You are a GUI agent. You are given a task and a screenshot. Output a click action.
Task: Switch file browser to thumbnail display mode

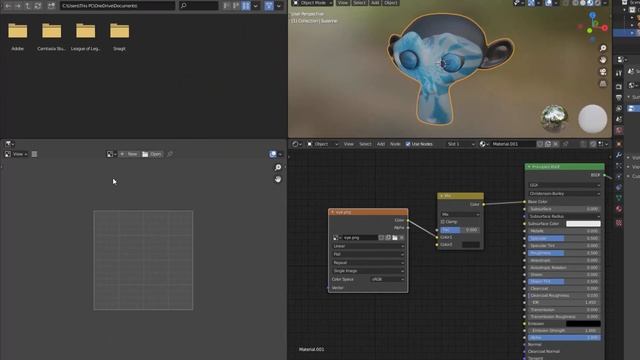point(246,6)
